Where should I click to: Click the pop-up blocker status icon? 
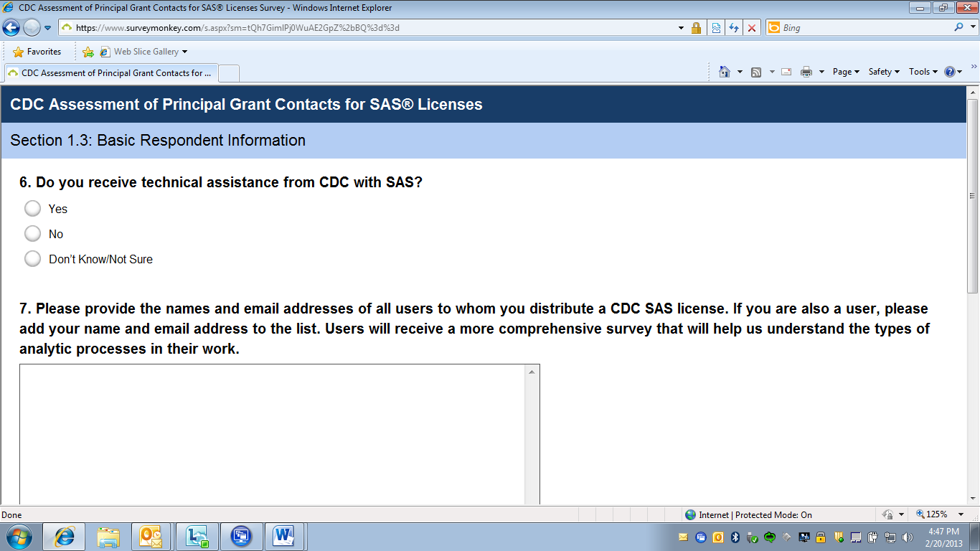888,514
